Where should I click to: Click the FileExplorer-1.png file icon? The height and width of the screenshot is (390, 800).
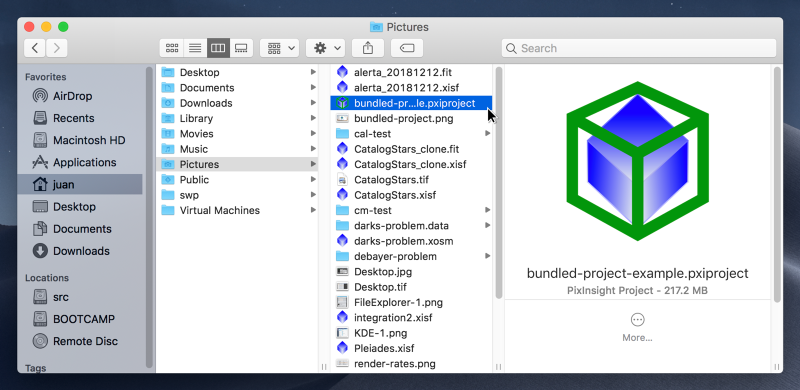[342, 302]
